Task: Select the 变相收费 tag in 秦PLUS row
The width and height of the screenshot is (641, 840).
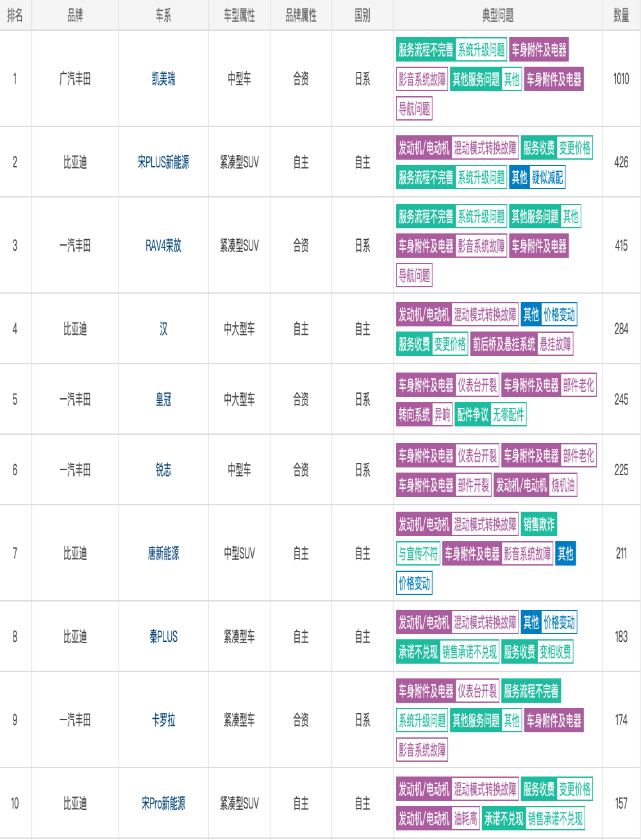Action: point(555,652)
